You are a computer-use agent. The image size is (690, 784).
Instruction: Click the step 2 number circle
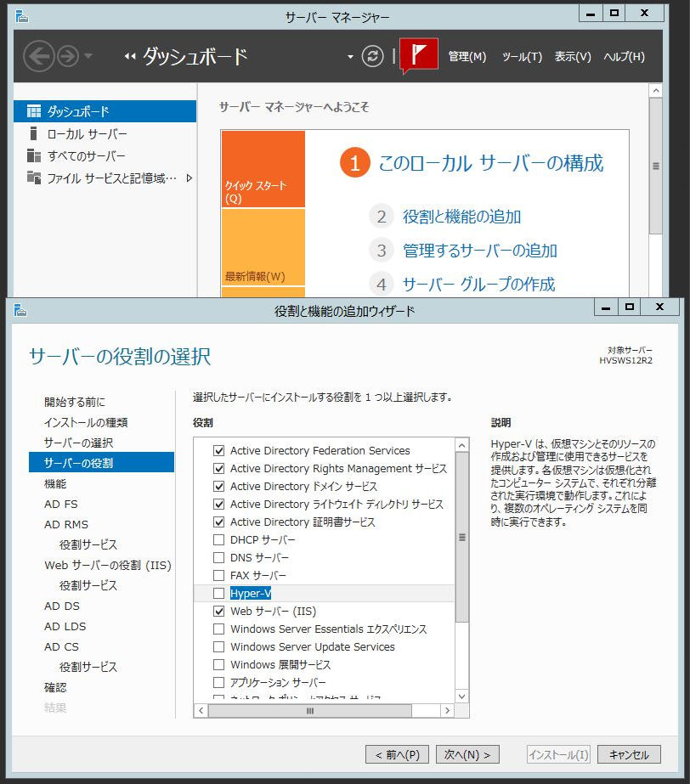(x=382, y=217)
